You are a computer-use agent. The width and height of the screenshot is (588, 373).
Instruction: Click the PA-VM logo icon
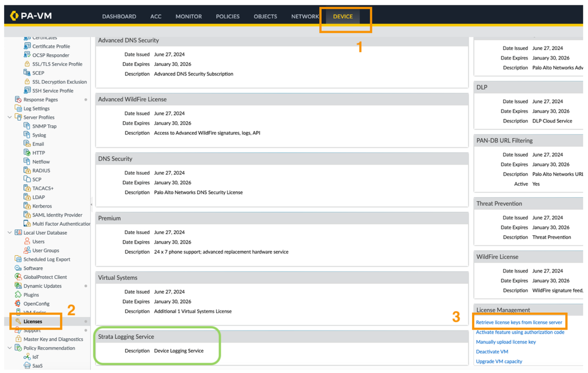[x=14, y=16]
